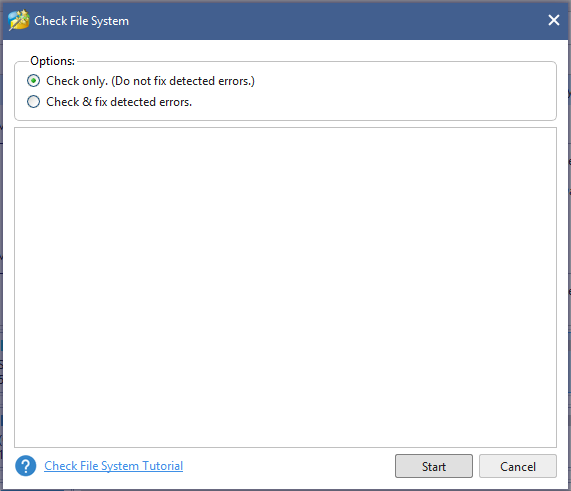Click the Start button to begin checking
Image resolution: width=571 pixels, height=491 pixels.
click(434, 466)
